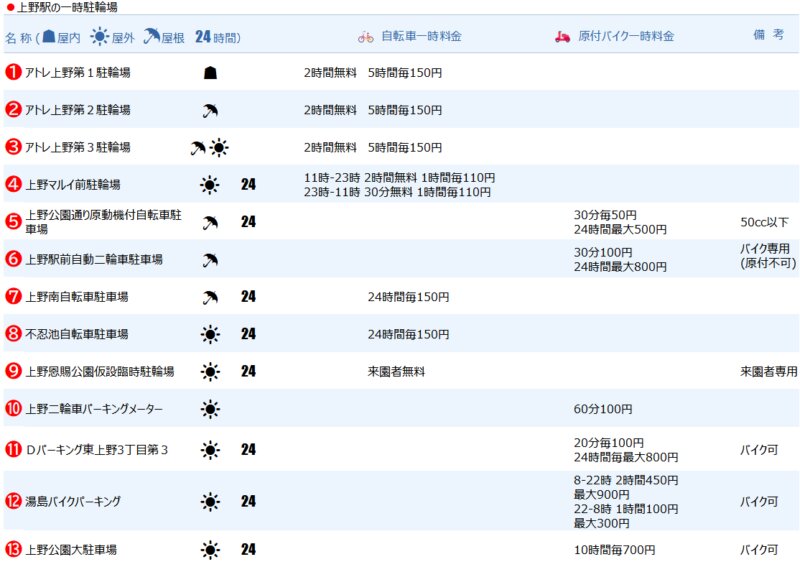Click the red number 13 badge
The image size is (800, 567).
14,549
